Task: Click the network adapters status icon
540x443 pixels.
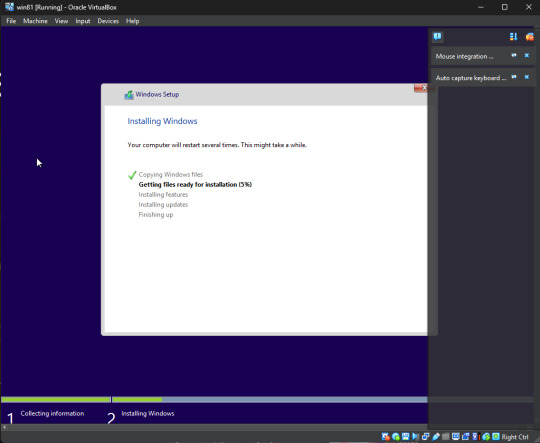Action: click(x=426, y=437)
